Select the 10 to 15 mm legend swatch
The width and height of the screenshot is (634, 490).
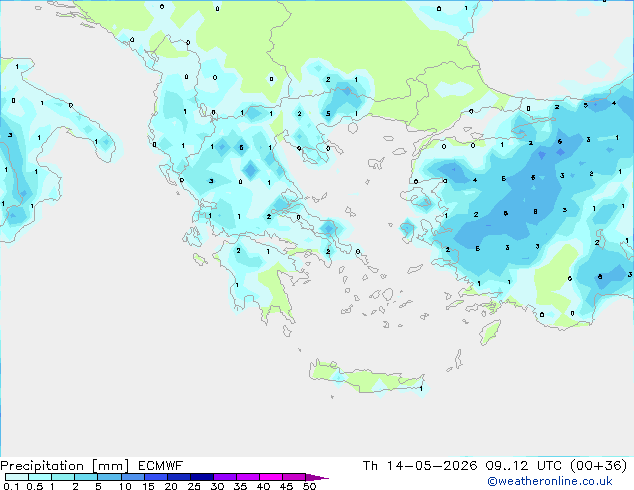coord(132,477)
